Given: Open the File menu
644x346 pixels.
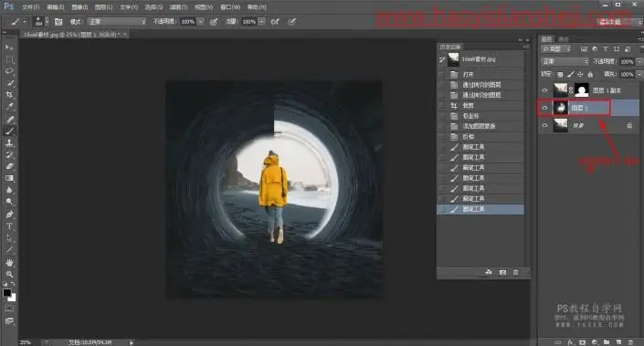Looking at the screenshot, I should coord(30,7).
